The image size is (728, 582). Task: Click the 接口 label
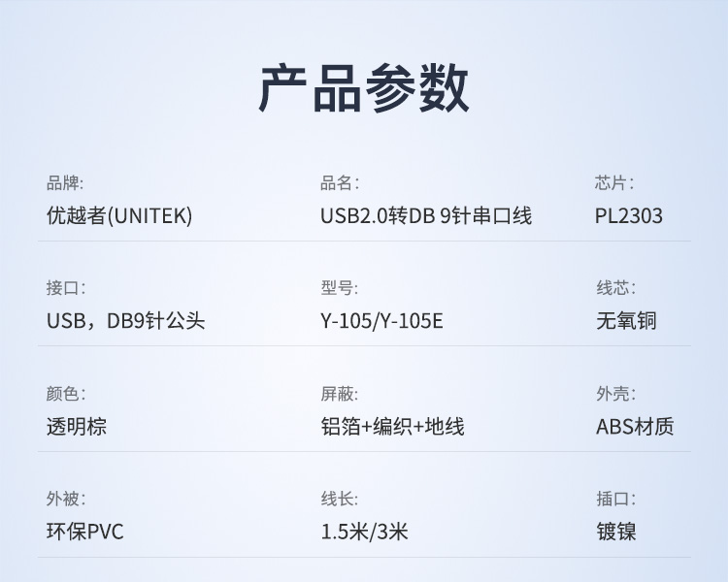click(x=64, y=288)
